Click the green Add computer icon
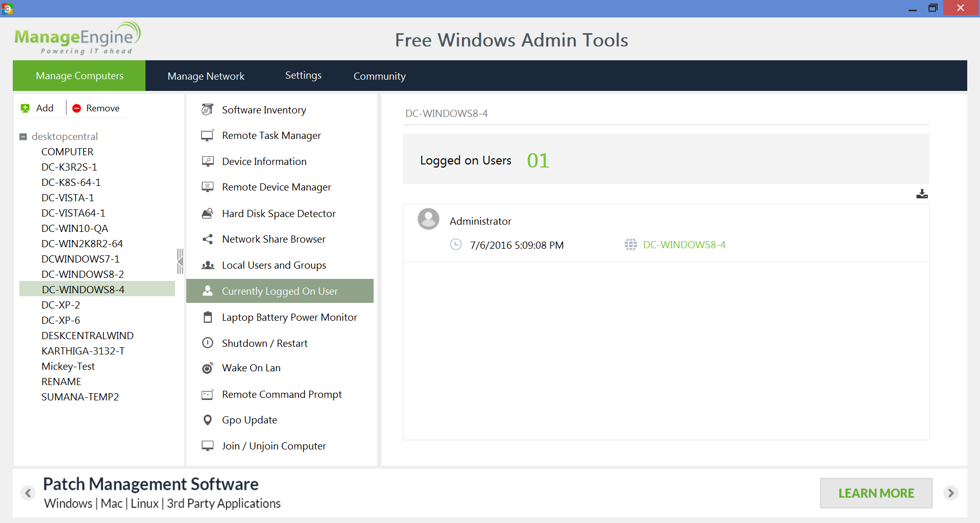 (x=25, y=108)
